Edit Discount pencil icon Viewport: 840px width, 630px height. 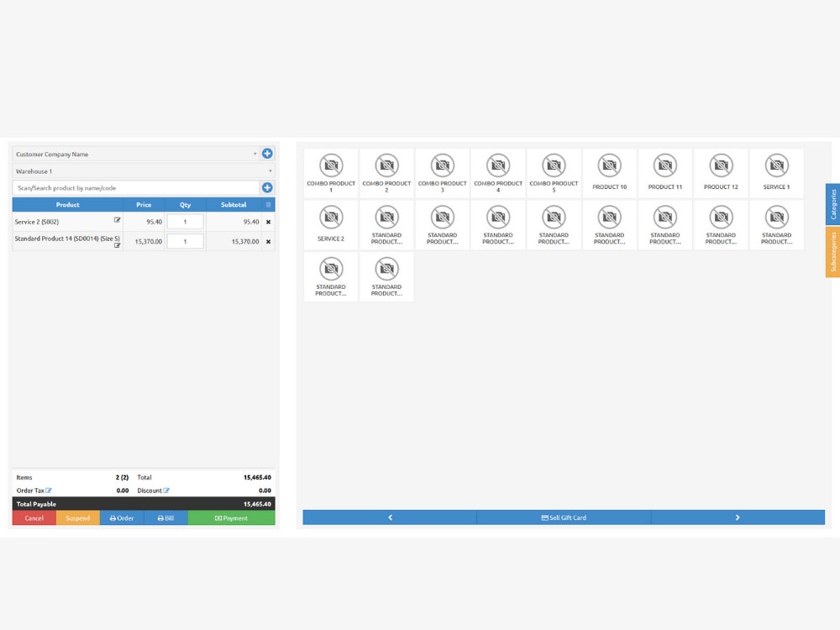tap(166, 491)
